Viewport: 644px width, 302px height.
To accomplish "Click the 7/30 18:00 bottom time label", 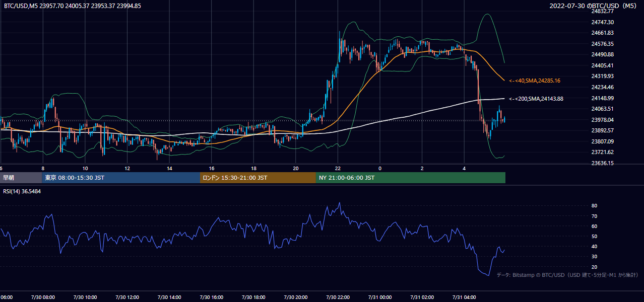I will [x=253, y=297].
